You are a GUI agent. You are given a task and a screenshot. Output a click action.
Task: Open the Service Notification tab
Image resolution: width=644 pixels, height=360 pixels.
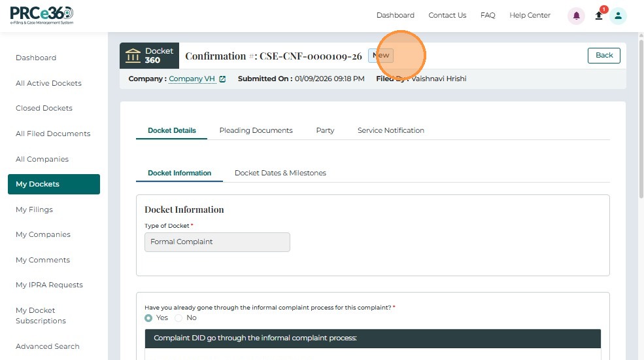[x=390, y=130]
